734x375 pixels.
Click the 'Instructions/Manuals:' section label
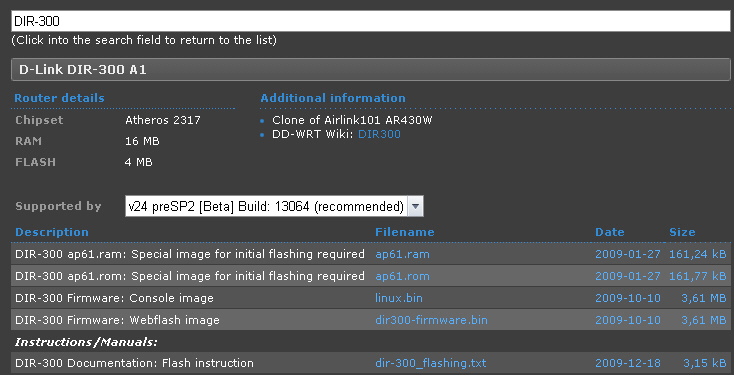(x=86, y=342)
